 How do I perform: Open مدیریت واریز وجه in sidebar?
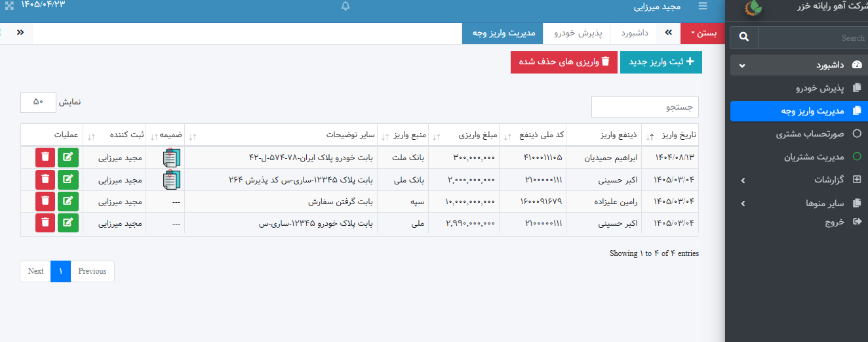(x=799, y=111)
